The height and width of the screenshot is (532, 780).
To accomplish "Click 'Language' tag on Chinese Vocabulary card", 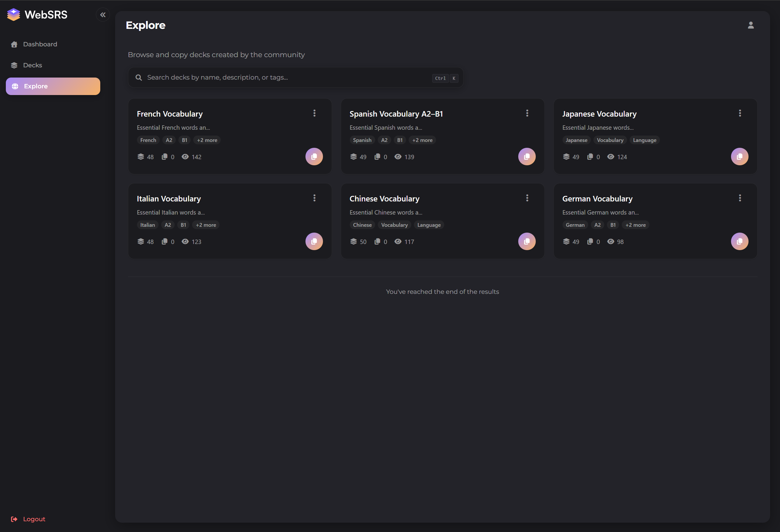I will pos(428,225).
